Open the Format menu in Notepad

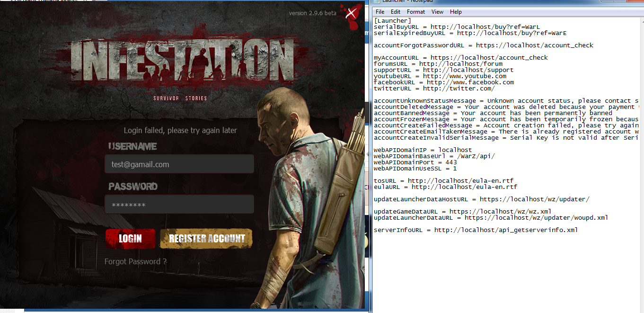tap(416, 12)
